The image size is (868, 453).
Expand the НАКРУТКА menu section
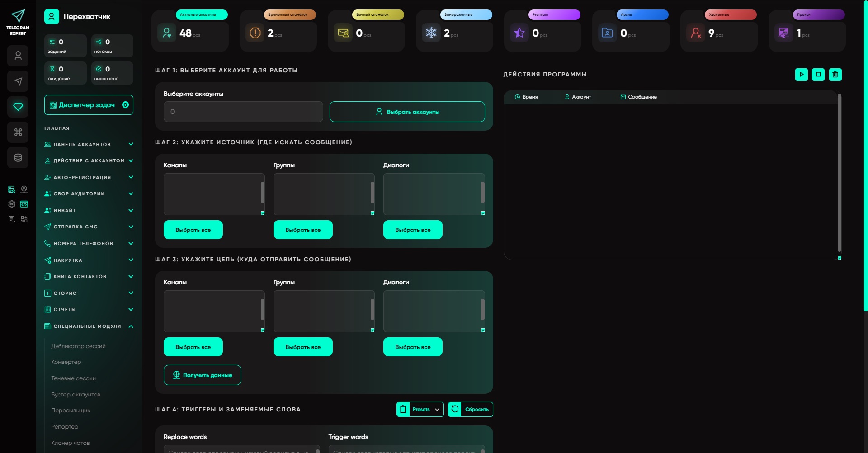point(89,260)
